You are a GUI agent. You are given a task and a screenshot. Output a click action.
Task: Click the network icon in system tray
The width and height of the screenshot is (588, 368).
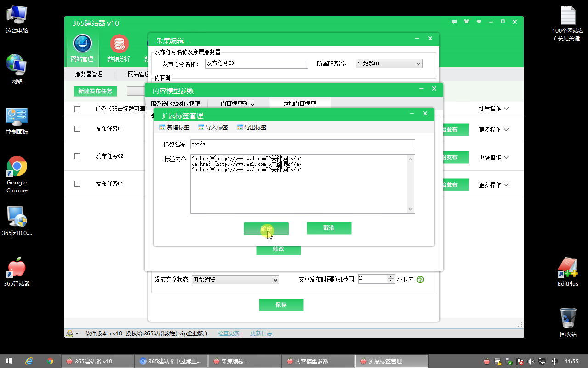543,362
